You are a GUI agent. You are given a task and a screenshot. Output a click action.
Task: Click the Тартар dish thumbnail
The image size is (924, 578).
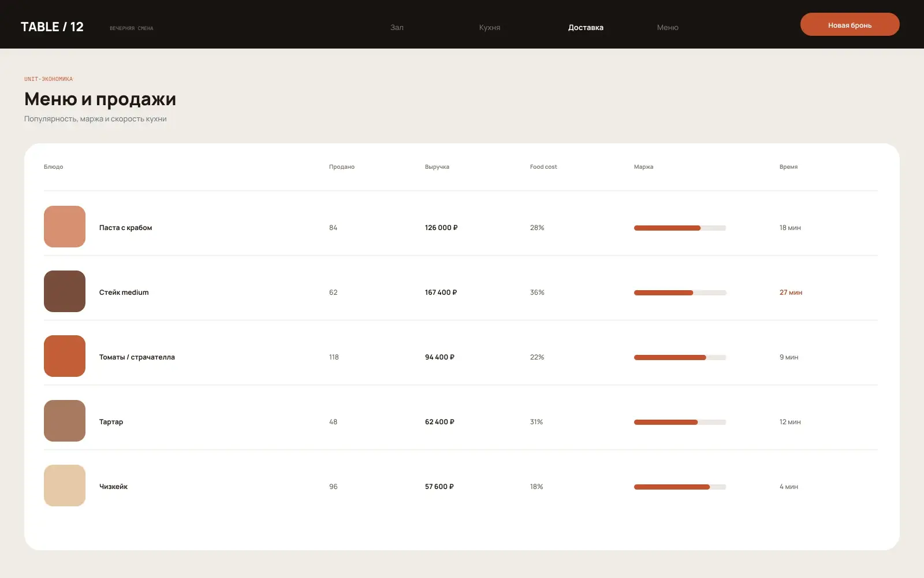65,421
